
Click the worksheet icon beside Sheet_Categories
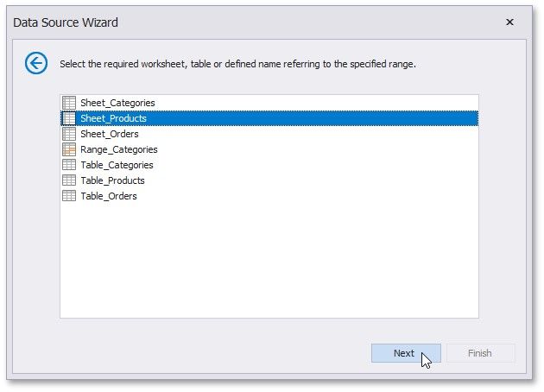point(69,103)
